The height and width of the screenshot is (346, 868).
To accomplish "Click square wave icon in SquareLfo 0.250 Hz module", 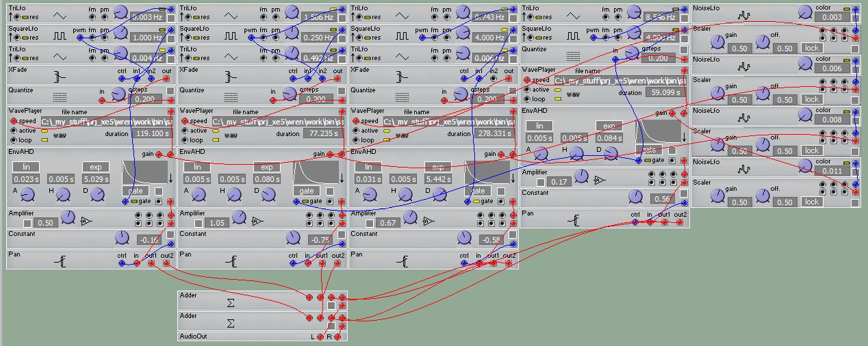I will (x=231, y=36).
